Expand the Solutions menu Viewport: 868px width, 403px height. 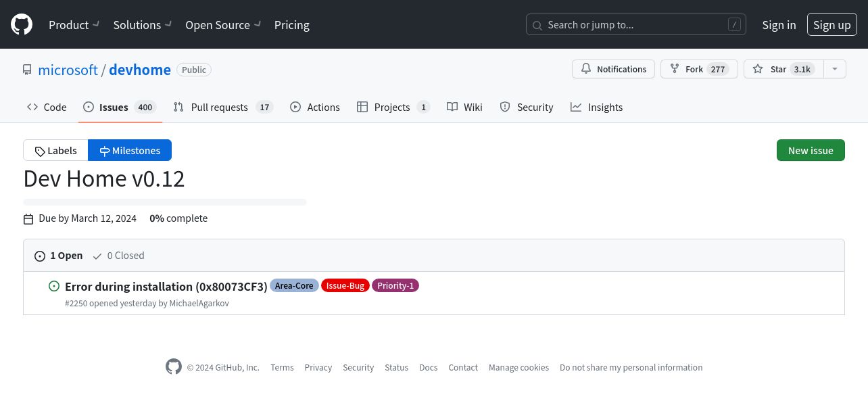pyautogui.click(x=143, y=25)
